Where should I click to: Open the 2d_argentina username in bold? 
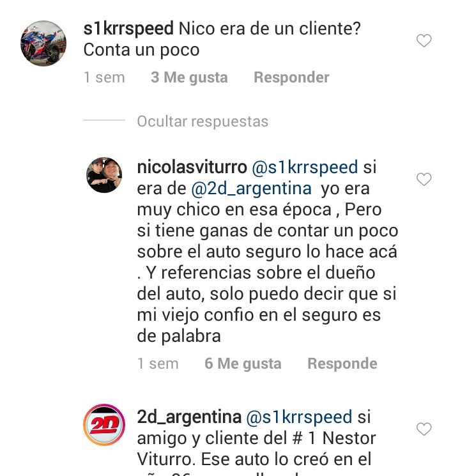click(189, 417)
